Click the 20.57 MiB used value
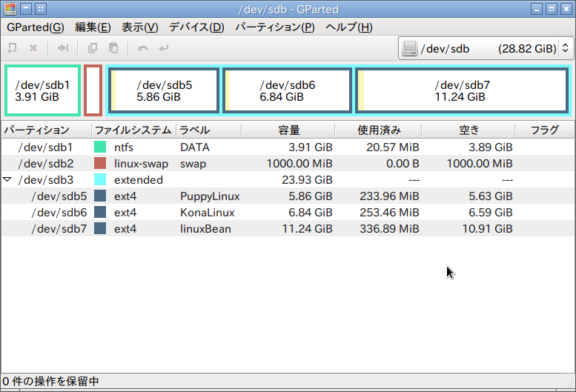The height and width of the screenshot is (392, 576). [x=393, y=147]
